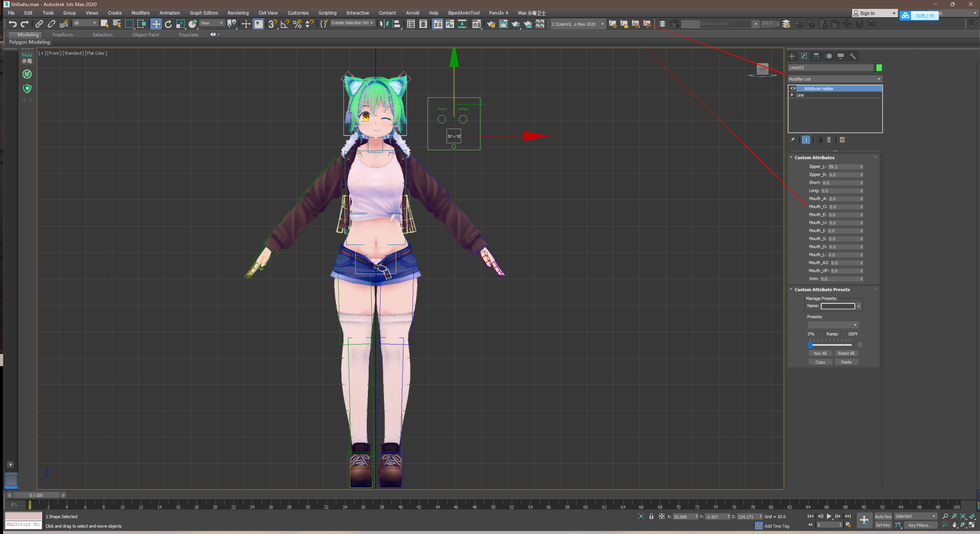The height and width of the screenshot is (534, 980).
Task: Open the Rendering menu
Action: click(238, 13)
